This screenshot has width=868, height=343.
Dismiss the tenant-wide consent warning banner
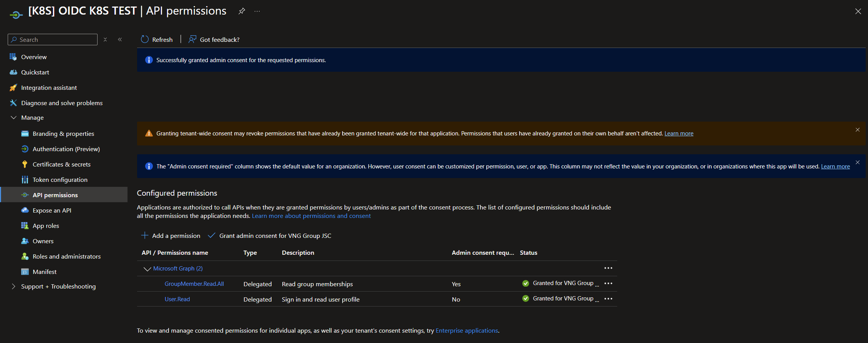(858, 130)
